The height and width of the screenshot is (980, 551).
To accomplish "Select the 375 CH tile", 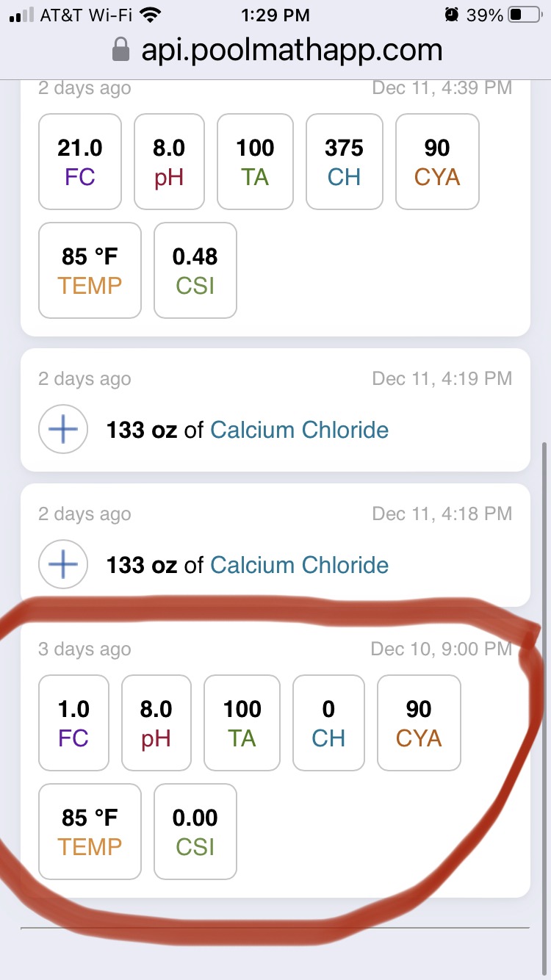I will [345, 162].
